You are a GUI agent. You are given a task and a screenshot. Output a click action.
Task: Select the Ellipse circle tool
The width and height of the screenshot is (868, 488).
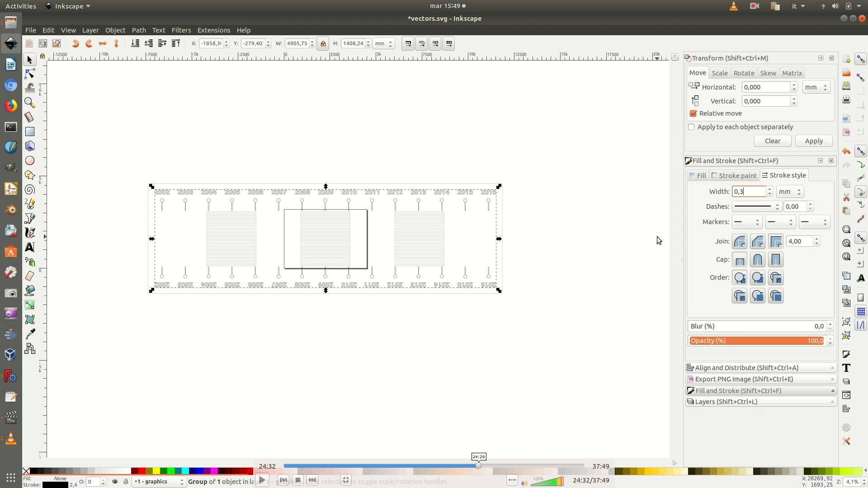[x=30, y=160]
